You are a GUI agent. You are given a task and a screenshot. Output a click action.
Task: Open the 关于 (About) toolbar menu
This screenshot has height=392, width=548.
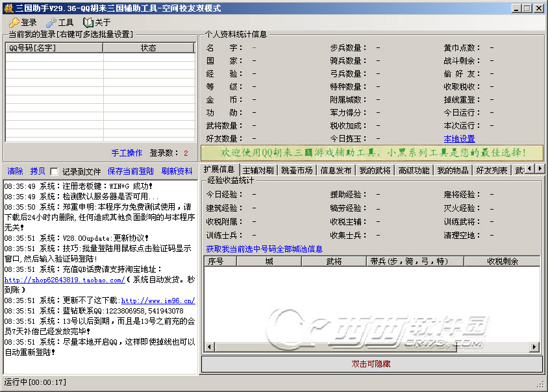pos(97,23)
